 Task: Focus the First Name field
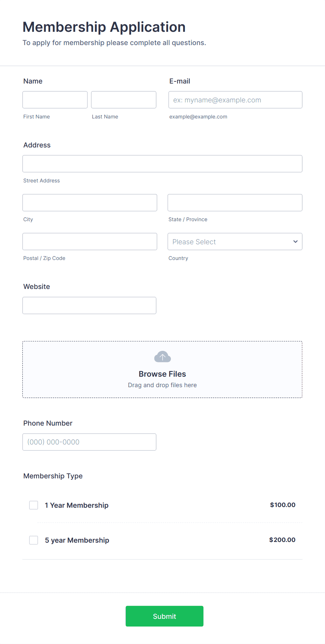[x=55, y=100]
